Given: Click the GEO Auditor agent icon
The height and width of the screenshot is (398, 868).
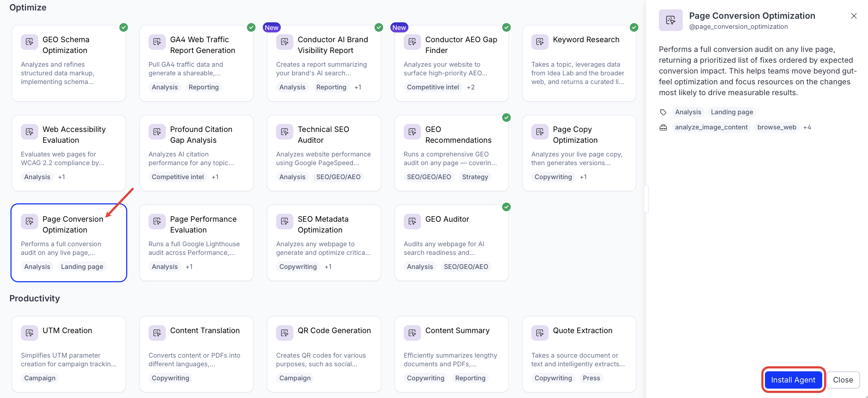Looking at the screenshot, I should [412, 221].
